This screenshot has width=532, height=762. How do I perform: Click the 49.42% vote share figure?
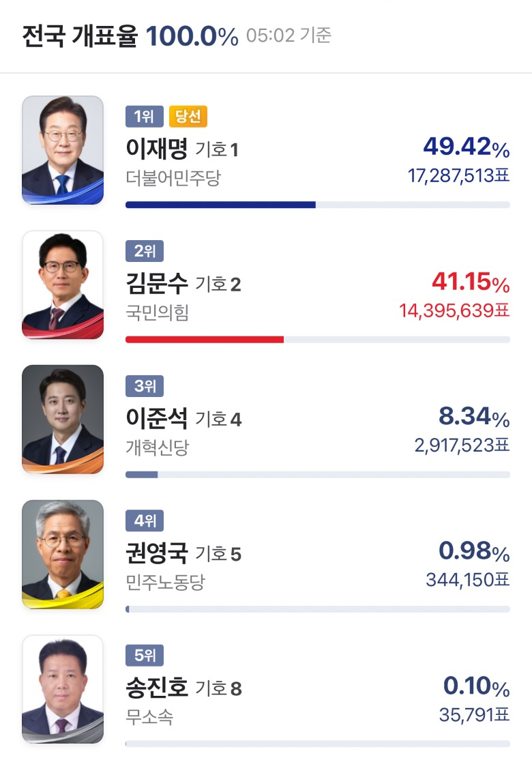(x=467, y=147)
